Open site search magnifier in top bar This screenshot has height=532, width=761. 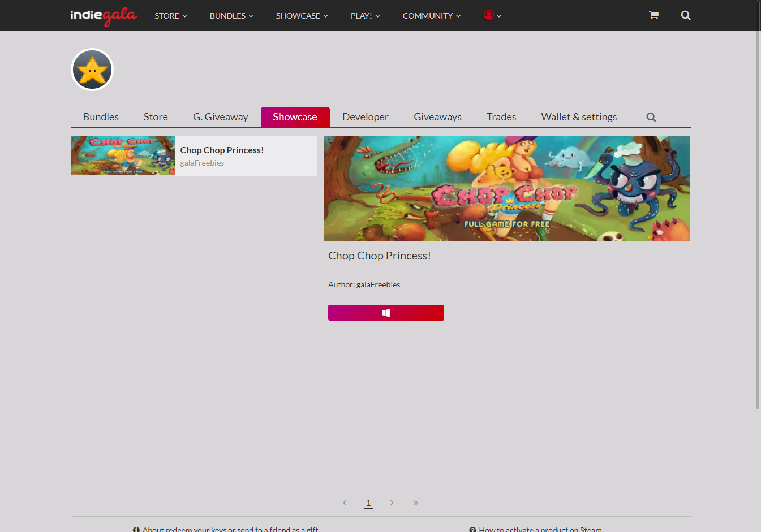(x=686, y=15)
